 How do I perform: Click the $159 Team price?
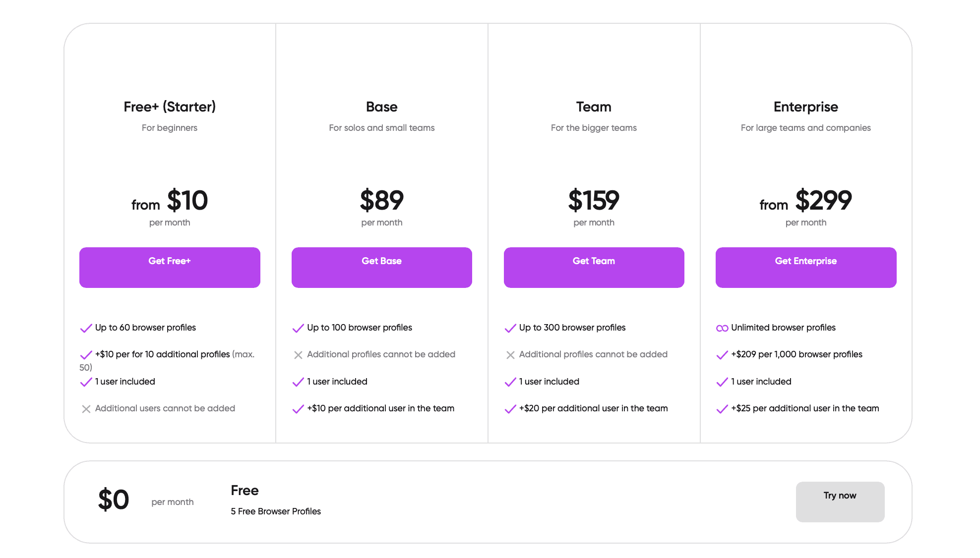tap(594, 200)
